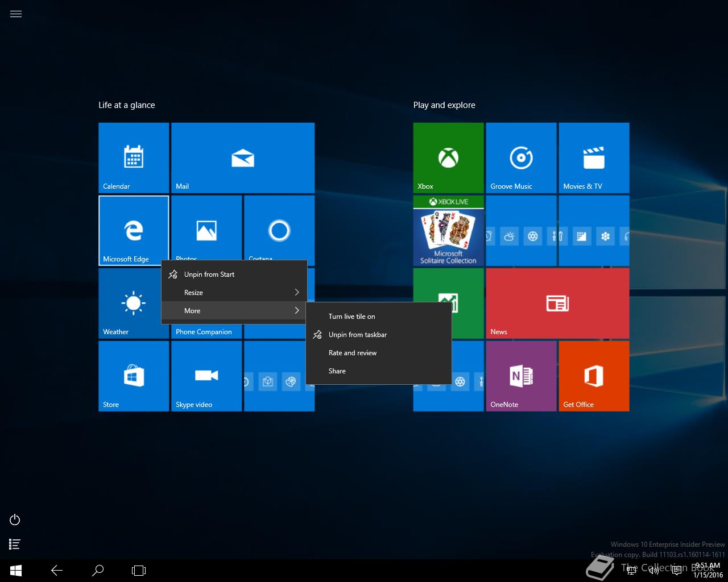Open Skype video tile
This screenshot has height=582, width=728.
pos(206,376)
